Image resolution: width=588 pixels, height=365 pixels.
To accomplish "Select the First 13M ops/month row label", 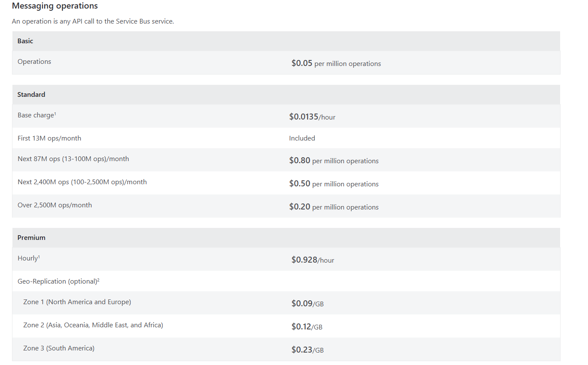I will 49,138.
